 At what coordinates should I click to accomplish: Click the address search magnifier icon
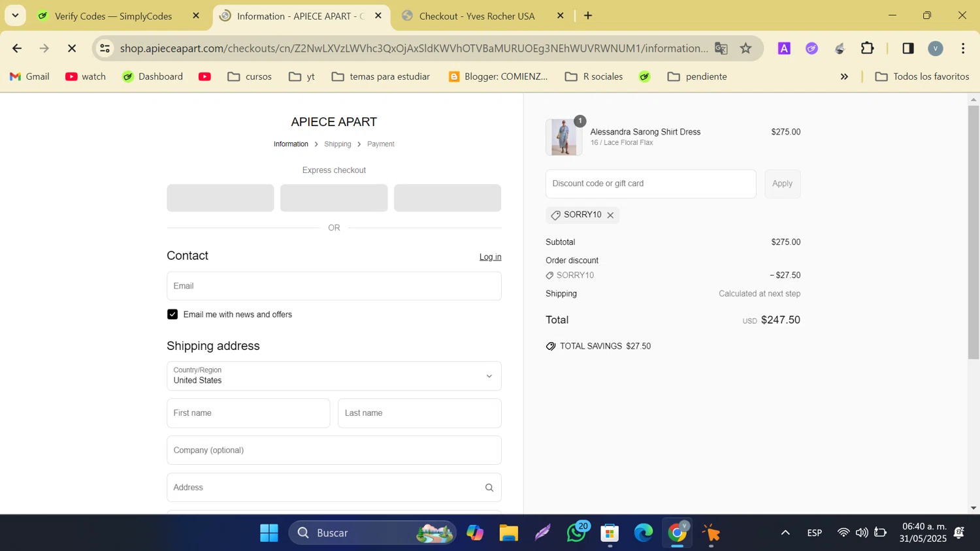click(489, 488)
